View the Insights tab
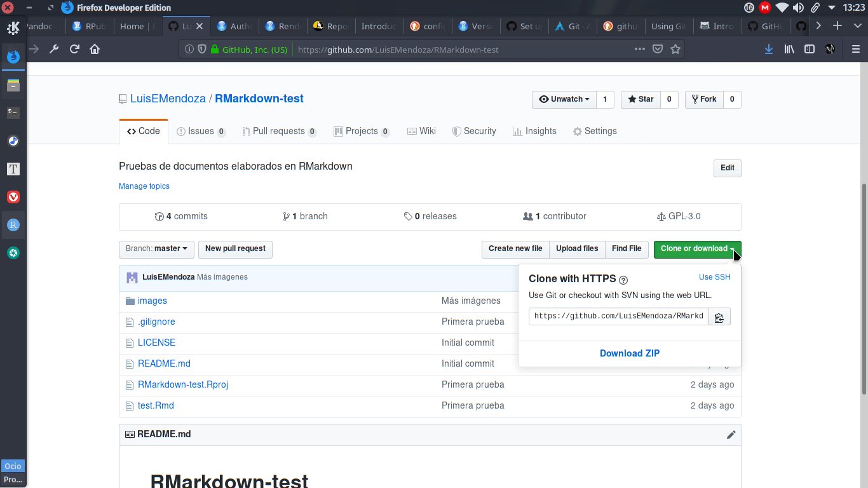This screenshot has width=868, height=488. click(534, 131)
